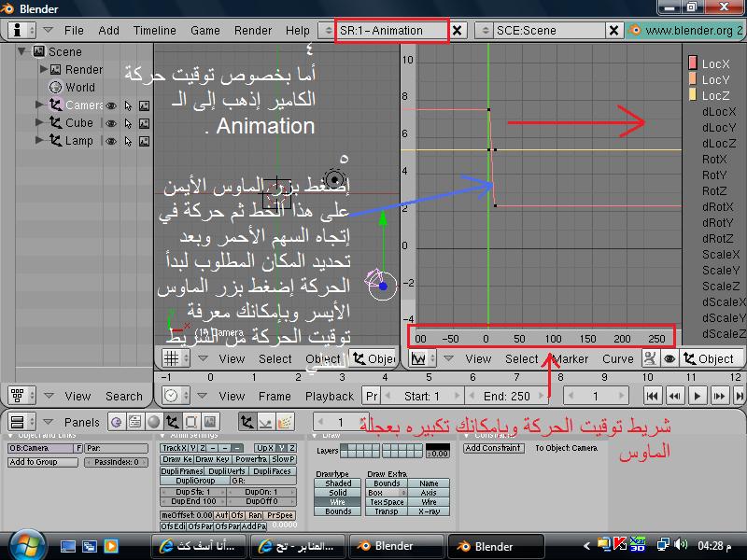Click the Scene icon in the outliner
Viewport: 747px width, 560px height.
(39, 51)
